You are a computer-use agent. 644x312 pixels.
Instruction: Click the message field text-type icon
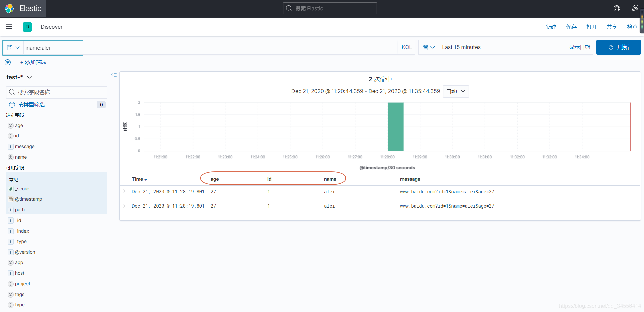[x=11, y=147]
